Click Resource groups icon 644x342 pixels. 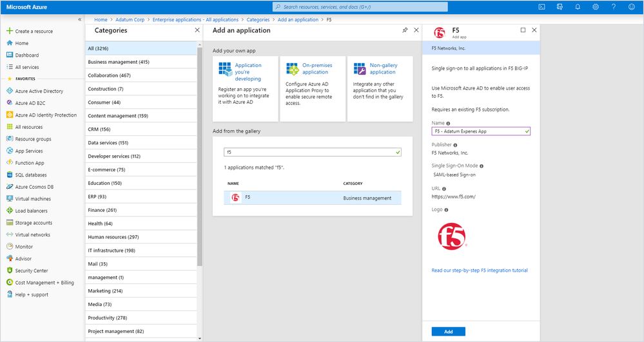[x=10, y=138]
